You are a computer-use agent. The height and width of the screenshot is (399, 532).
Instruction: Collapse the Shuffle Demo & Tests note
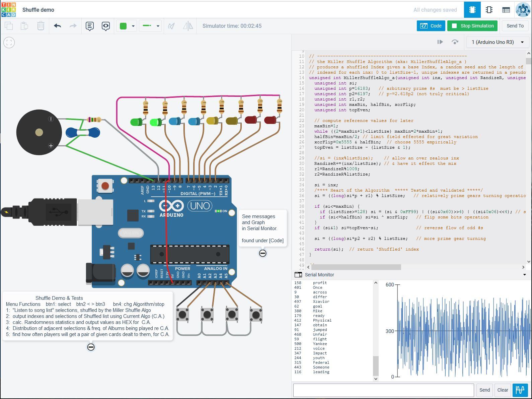pyautogui.click(x=91, y=347)
